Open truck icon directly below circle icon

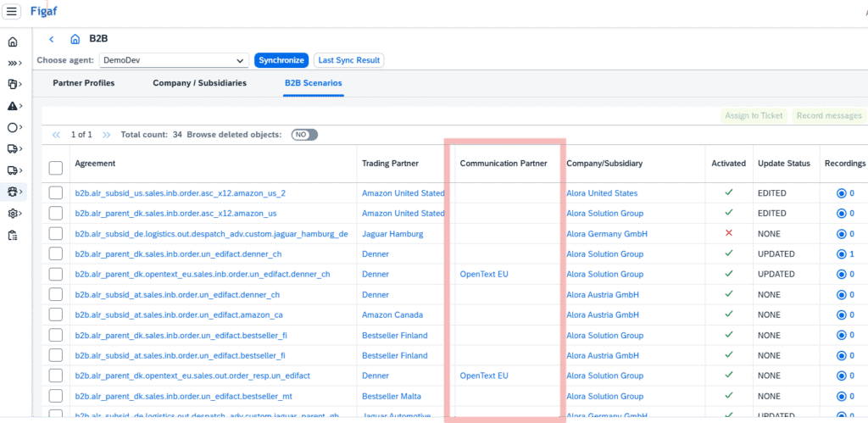(x=14, y=148)
